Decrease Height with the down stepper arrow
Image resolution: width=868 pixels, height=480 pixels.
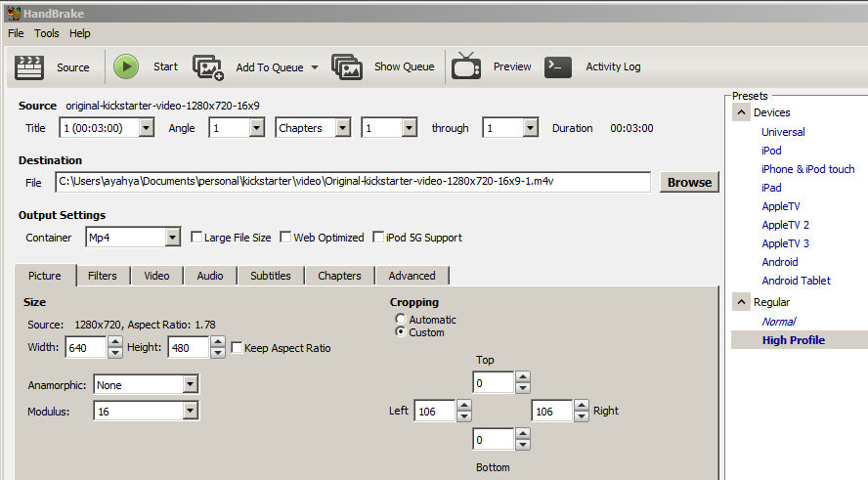[218, 353]
